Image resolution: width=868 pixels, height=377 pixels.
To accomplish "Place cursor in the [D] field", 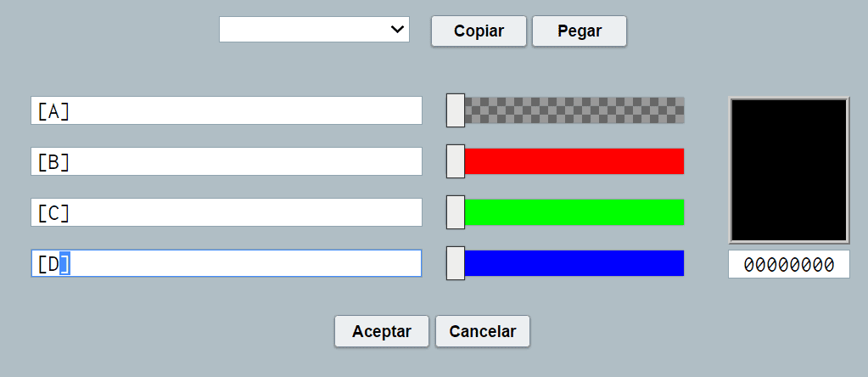I will [227, 263].
